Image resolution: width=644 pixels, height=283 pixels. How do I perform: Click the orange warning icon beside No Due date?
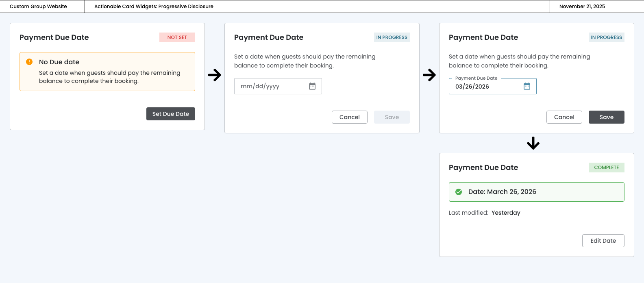click(x=29, y=62)
